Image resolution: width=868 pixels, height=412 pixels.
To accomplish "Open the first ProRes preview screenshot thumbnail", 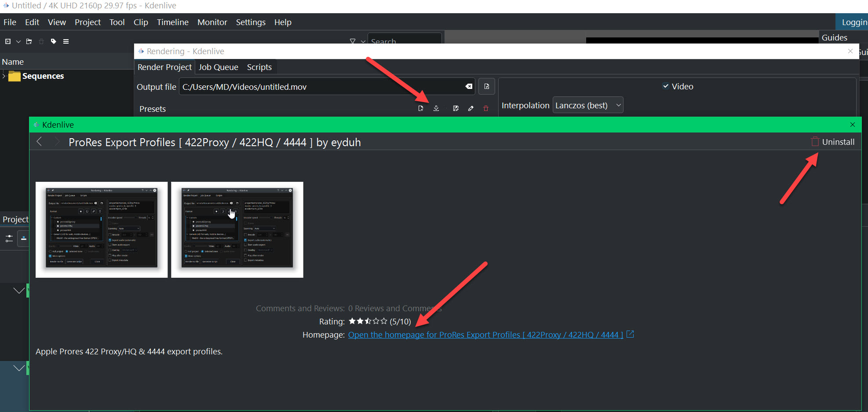I will coord(102,230).
